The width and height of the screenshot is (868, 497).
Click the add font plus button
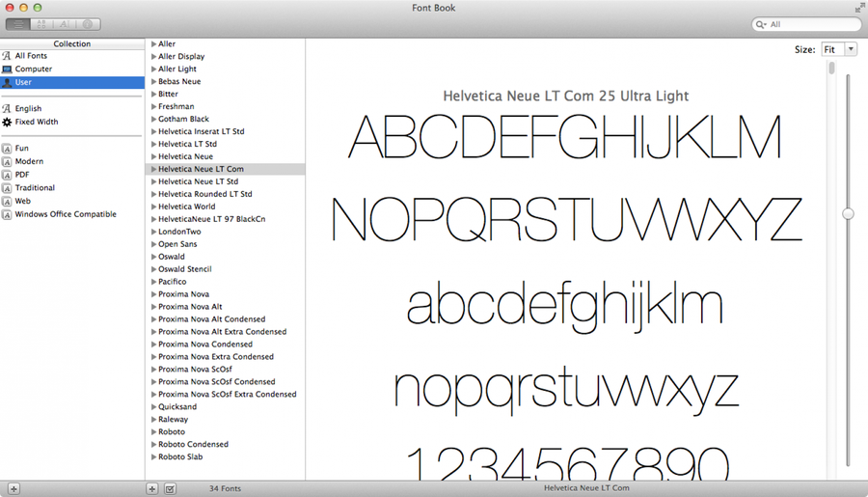[x=152, y=489]
